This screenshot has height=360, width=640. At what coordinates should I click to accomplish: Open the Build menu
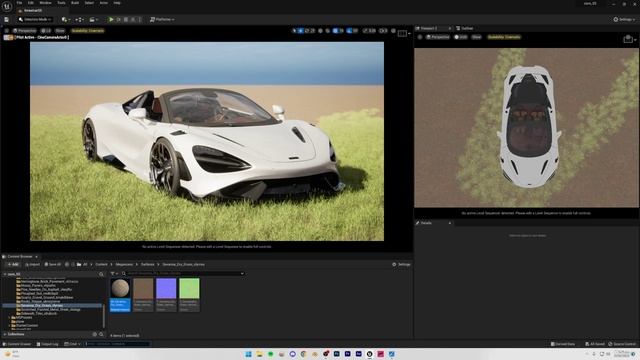pos(75,3)
